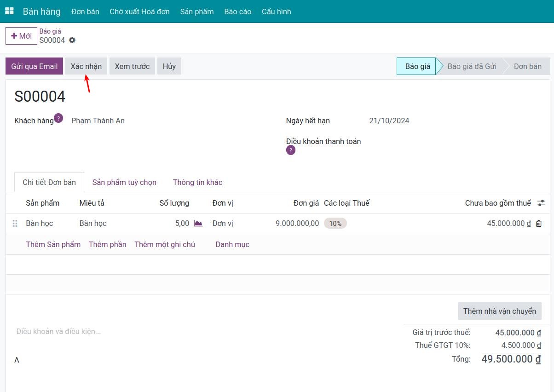Click the quantity cell 5,00

(x=182, y=224)
